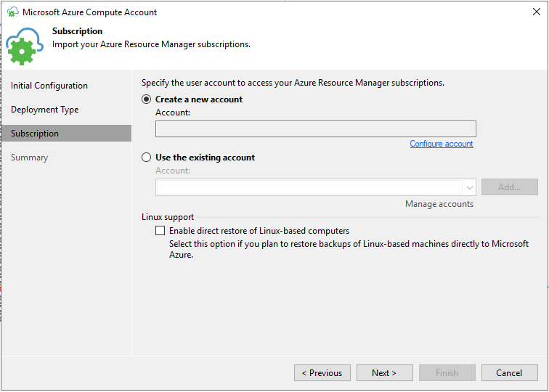549x392 pixels.
Task: Cancel the account wizard
Action: [x=510, y=372]
